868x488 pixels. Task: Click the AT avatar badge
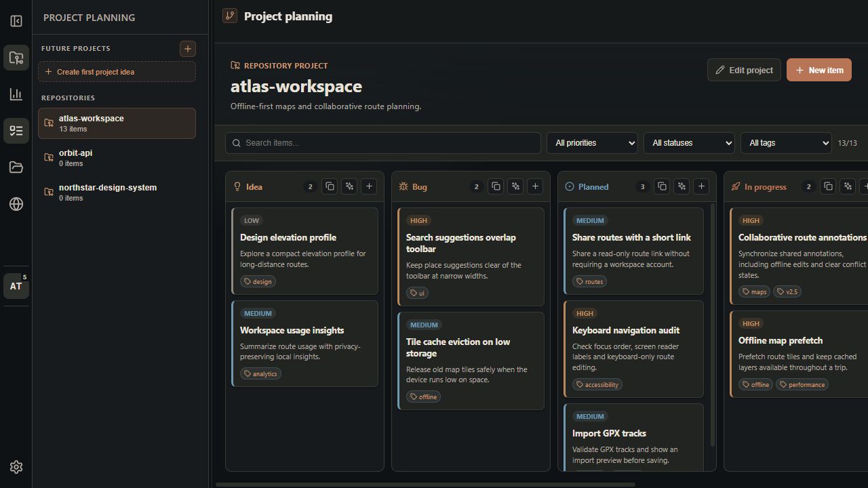(16, 286)
